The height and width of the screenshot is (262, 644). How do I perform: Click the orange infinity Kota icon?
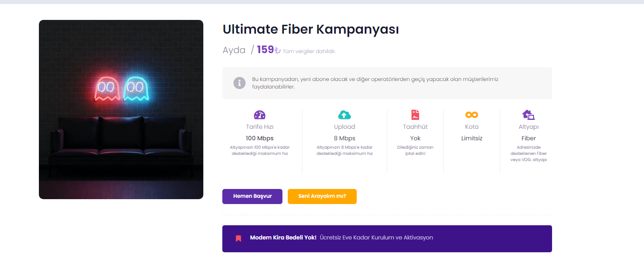472,115
